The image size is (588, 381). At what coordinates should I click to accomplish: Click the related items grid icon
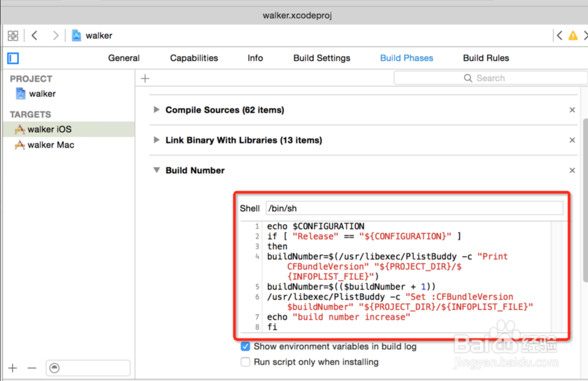(13, 36)
